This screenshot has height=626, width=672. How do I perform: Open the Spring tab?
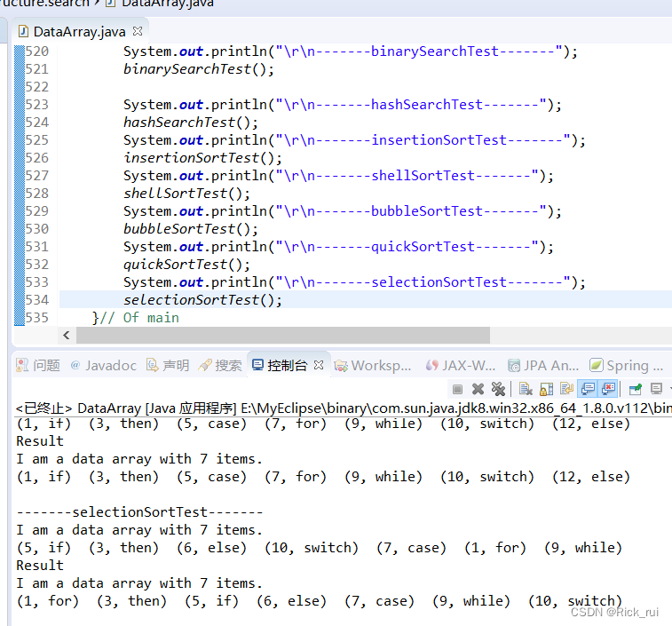click(627, 365)
